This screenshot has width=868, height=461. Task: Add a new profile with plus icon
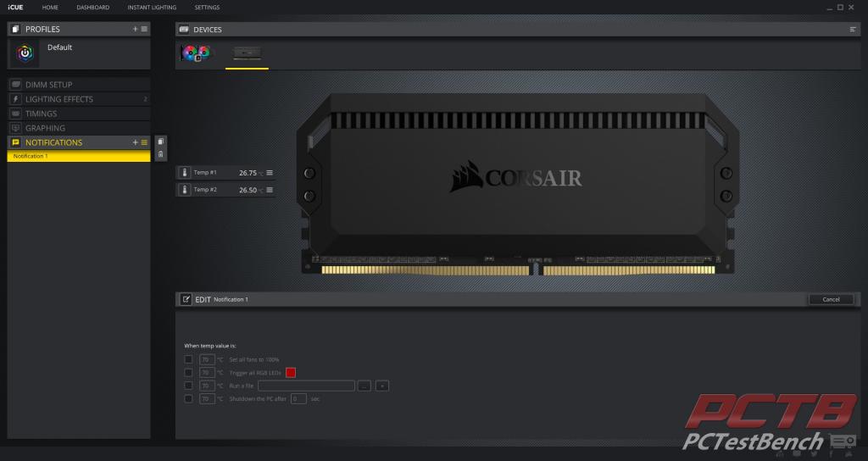click(135, 29)
